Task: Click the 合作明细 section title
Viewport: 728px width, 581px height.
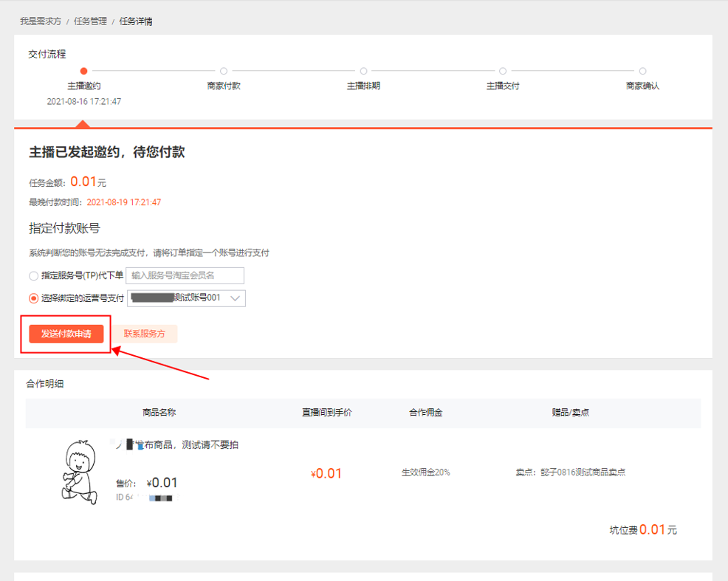Action: click(45, 384)
